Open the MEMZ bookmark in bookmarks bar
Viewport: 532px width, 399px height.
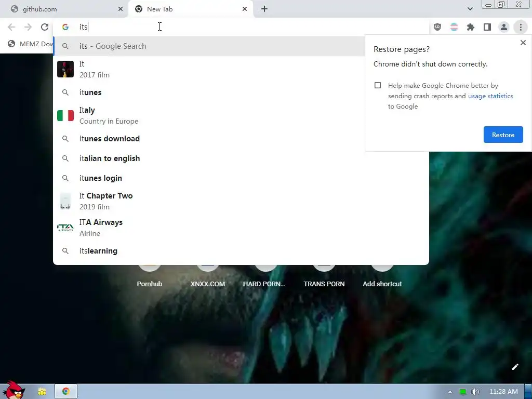31,44
